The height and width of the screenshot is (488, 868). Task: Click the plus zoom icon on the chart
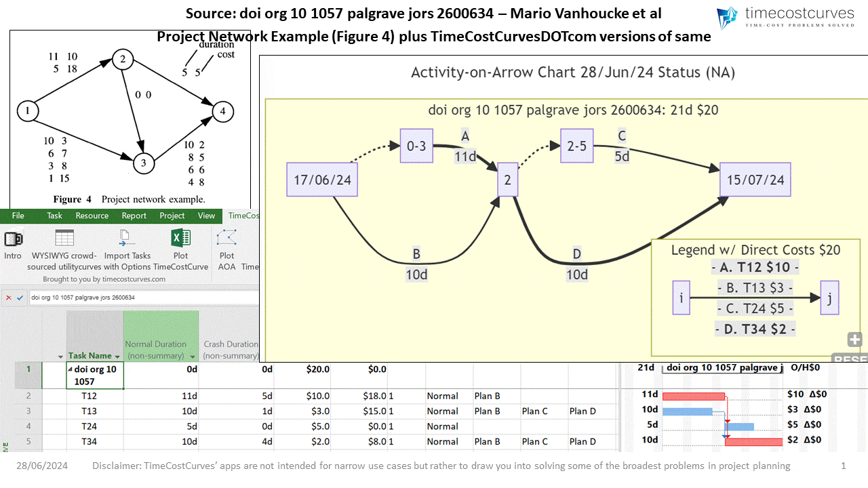pyautogui.click(x=854, y=340)
